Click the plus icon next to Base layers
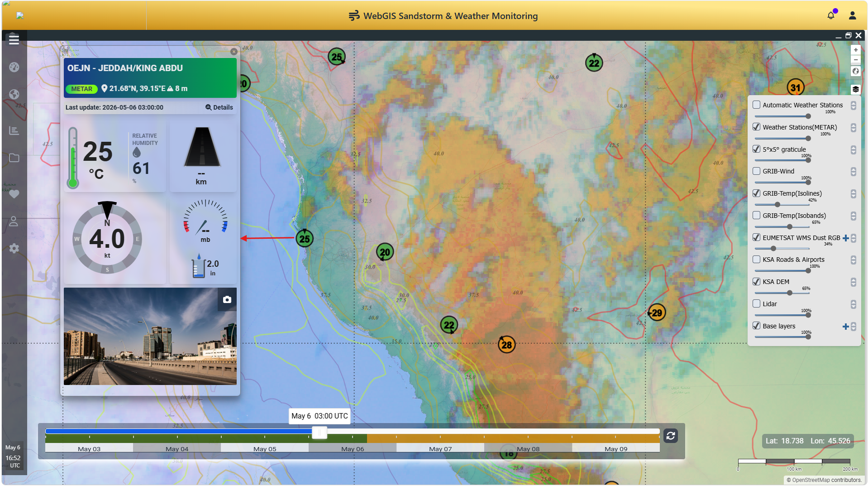This screenshot has width=868, height=486. tap(845, 327)
